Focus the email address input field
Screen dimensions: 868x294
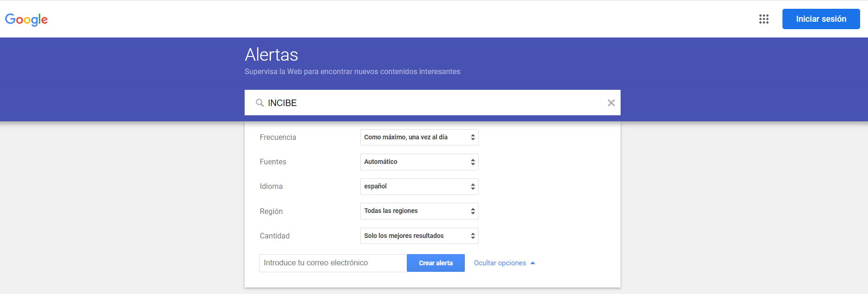(333, 263)
